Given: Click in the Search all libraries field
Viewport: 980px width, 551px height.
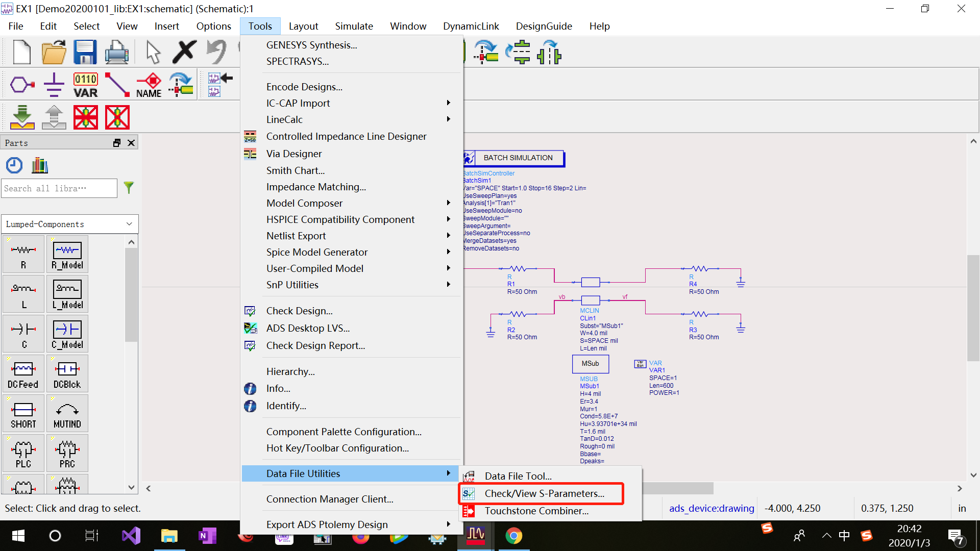Looking at the screenshot, I should pos(59,188).
